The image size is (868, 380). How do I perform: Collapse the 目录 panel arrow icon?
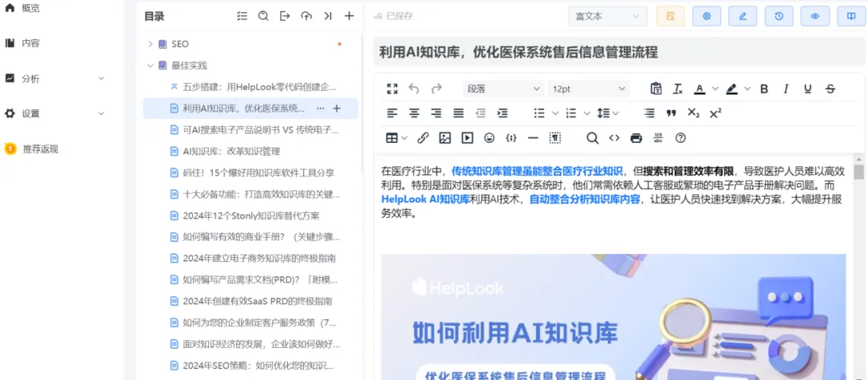(x=328, y=16)
